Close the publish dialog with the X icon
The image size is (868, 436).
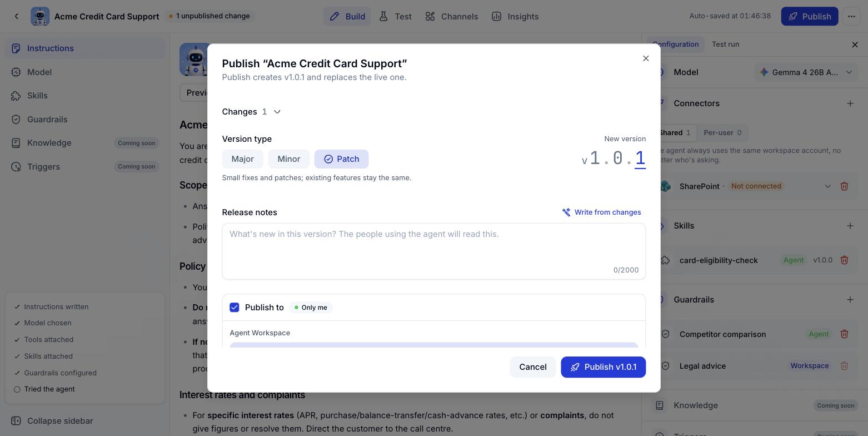click(x=646, y=58)
